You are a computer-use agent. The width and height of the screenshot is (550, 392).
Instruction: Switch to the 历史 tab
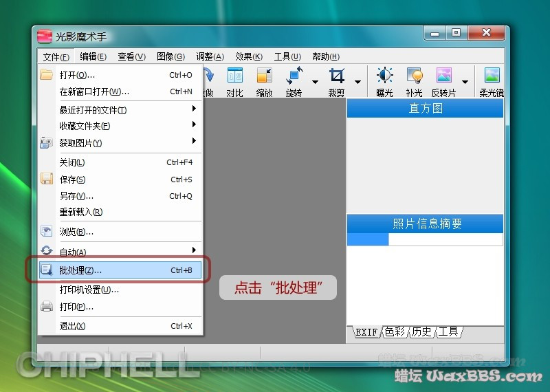tap(421, 332)
